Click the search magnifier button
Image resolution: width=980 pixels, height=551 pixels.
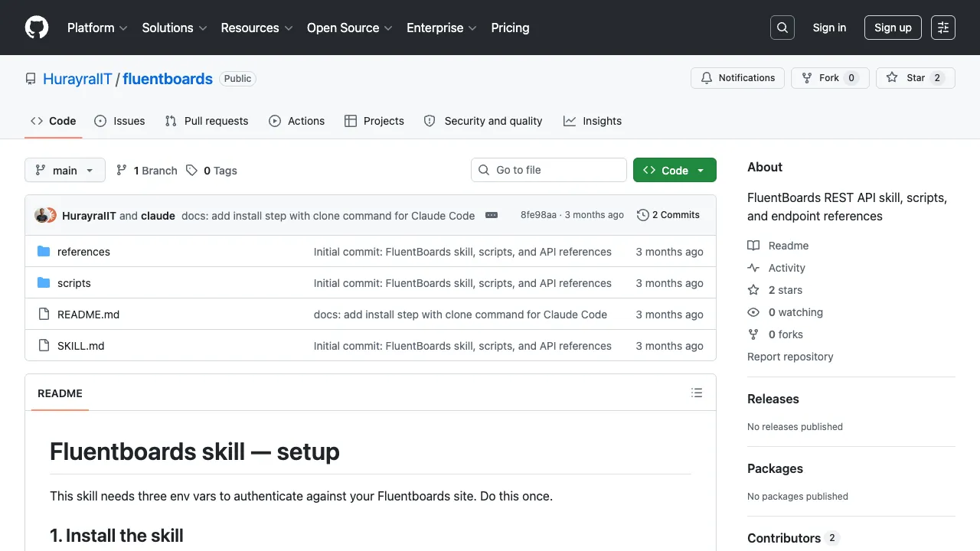782,28
